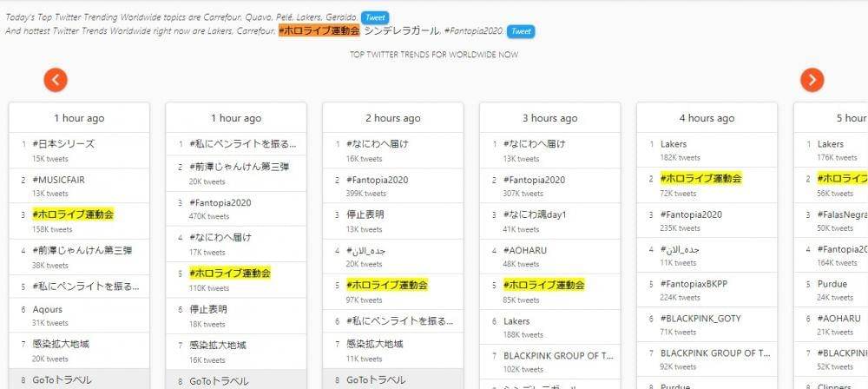868x389 pixels.
Task: Open #前澤じゃんけん第三弾 with 38K tweets
Action: coord(82,250)
